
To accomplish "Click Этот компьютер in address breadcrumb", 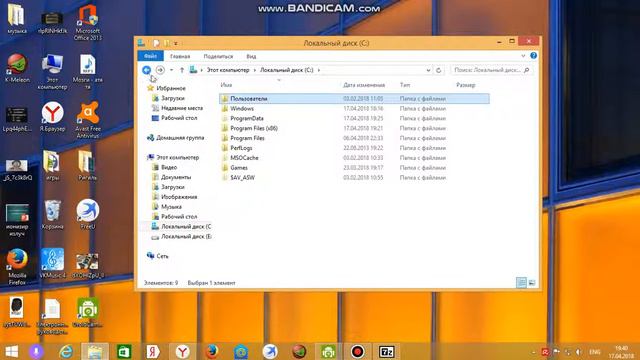I will click(228, 70).
